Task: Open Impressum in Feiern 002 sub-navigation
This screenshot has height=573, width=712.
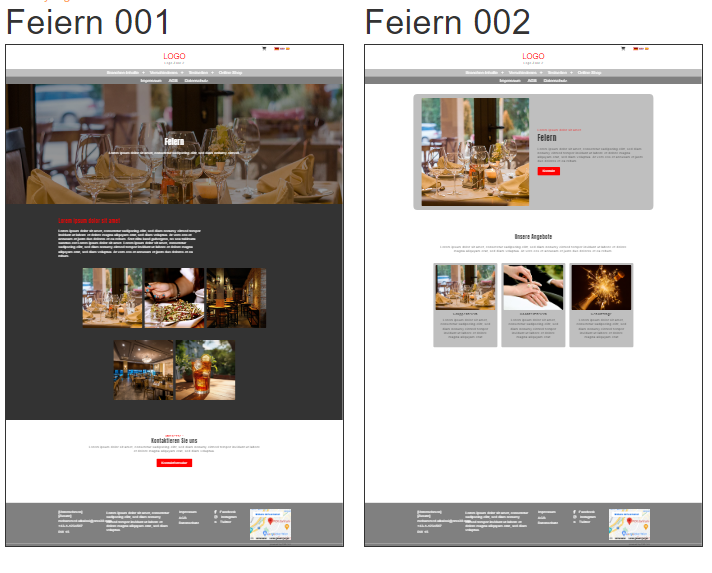Action: [509, 81]
